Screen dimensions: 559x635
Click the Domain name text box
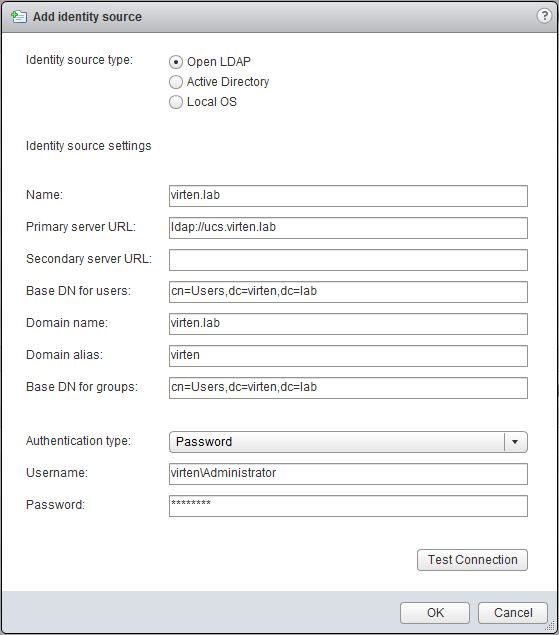pyautogui.click(x=348, y=324)
